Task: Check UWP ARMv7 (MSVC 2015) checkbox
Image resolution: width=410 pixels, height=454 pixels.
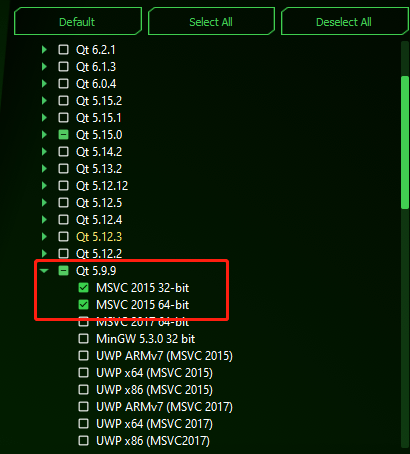Action: coord(83,356)
